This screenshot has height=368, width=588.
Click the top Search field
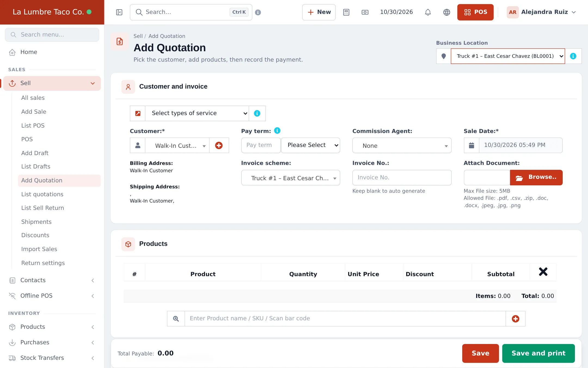click(191, 12)
